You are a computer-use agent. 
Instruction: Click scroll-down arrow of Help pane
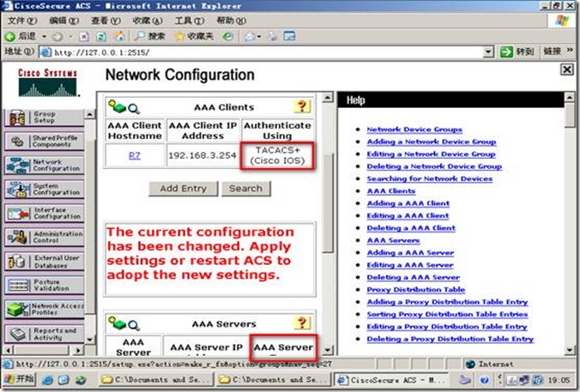570,350
